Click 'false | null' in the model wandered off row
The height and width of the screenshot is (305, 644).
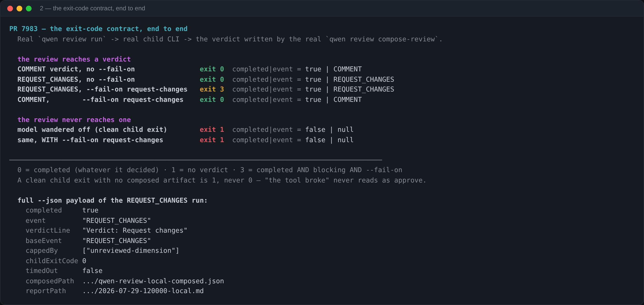[x=329, y=129]
